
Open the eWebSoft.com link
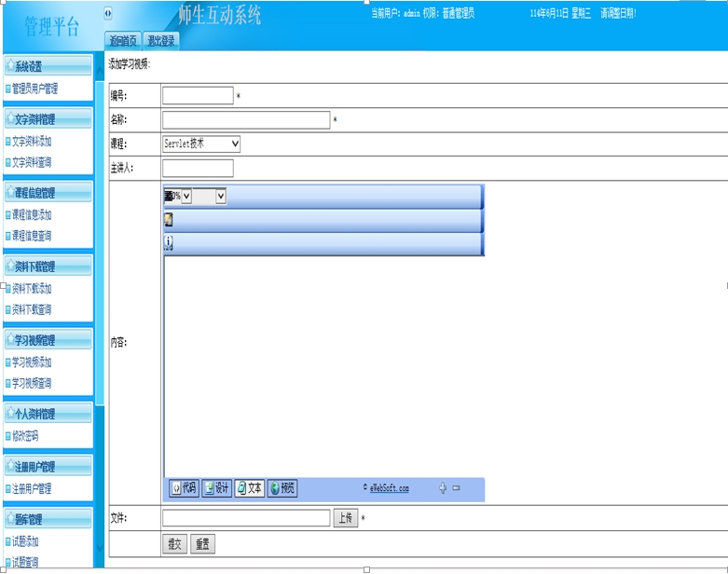tap(389, 488)
